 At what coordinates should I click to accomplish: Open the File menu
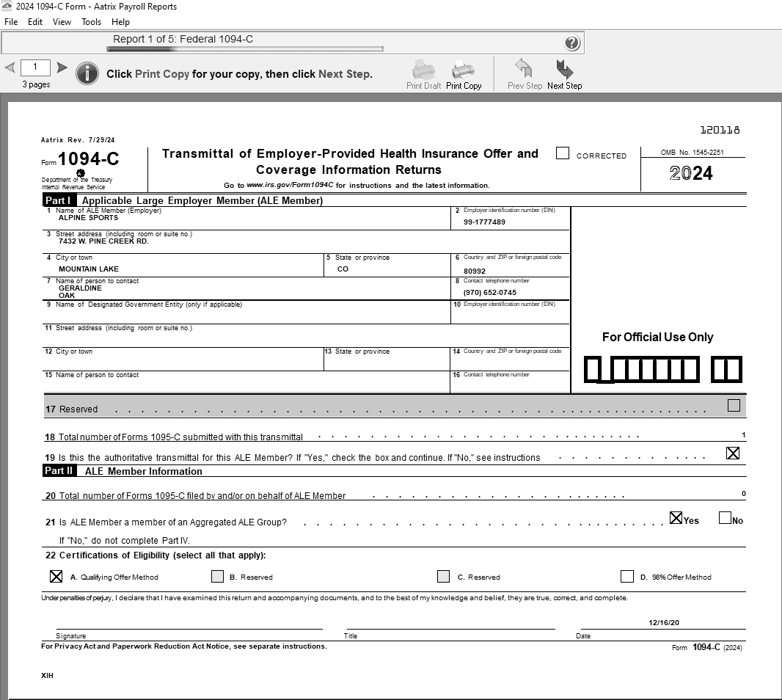pyautogui.click(x=11, y=22)
